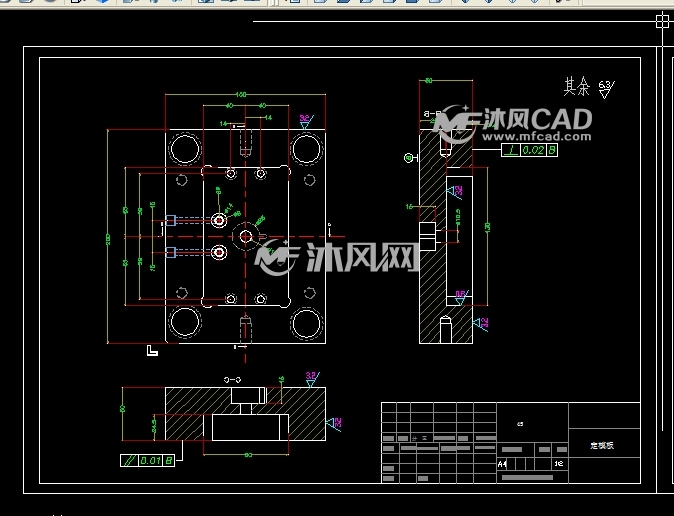
Task: Click the 沐风CAD watermark logo
Action: [512, 124]
